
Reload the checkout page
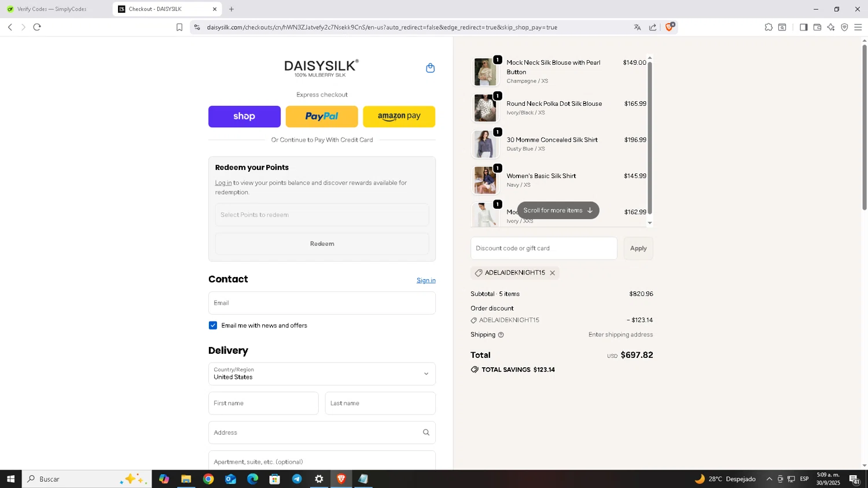click(x=37, y=27)
